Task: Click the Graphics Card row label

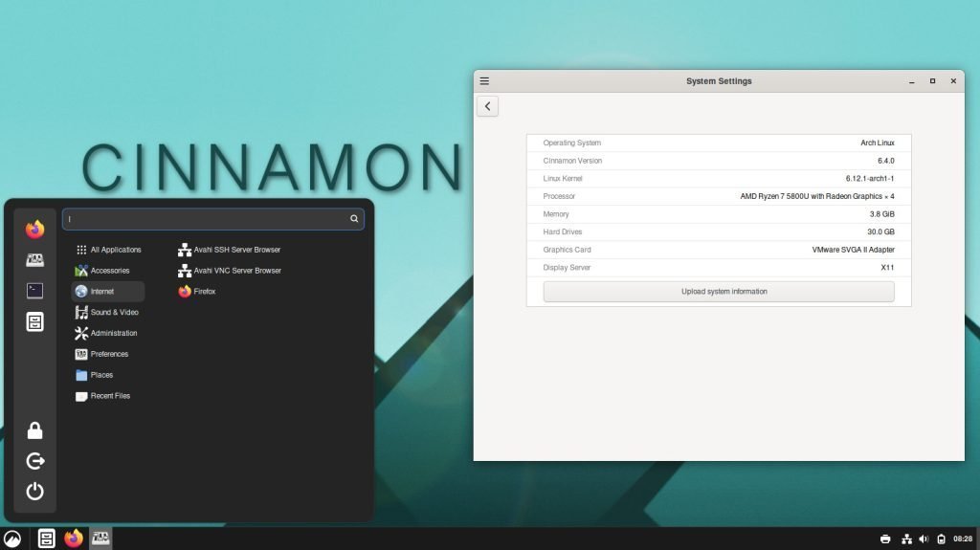Action: [567, 250]
